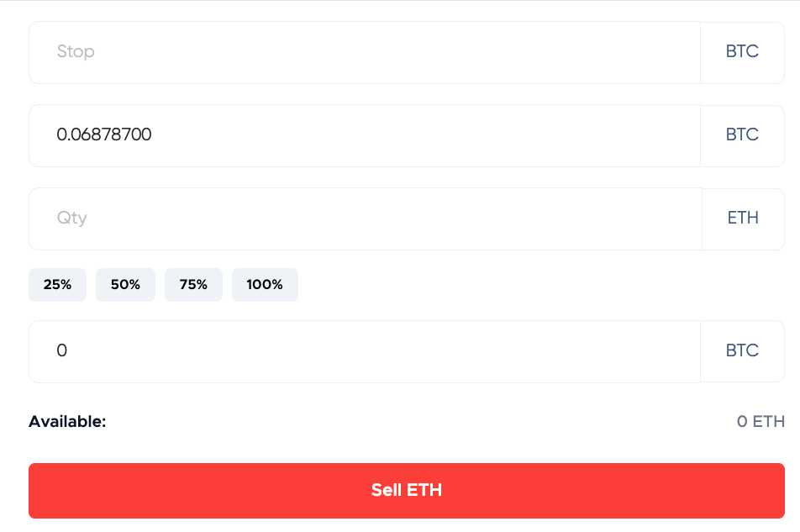Click the Sell ETH label text
Viewport: 800px width, 532px height.
[x=407, y=491]
